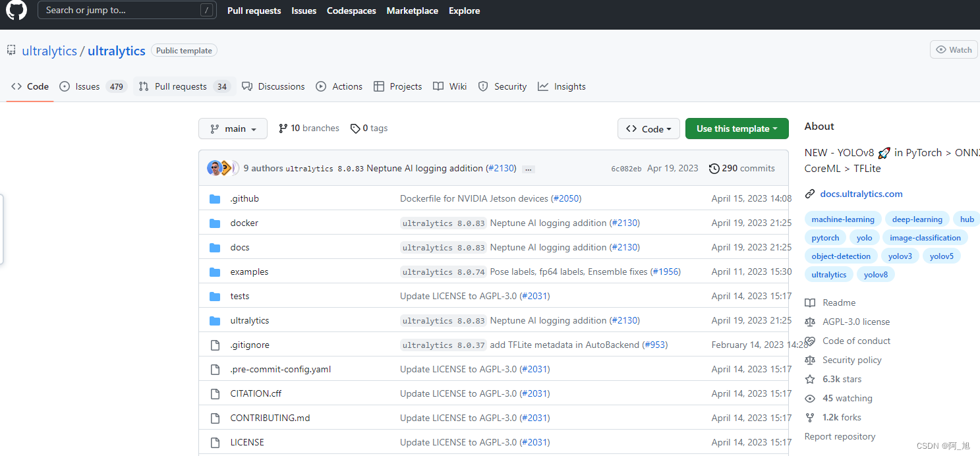
Task: Click the AGPL-3.0 license scale icon
Action: point(810,322)
